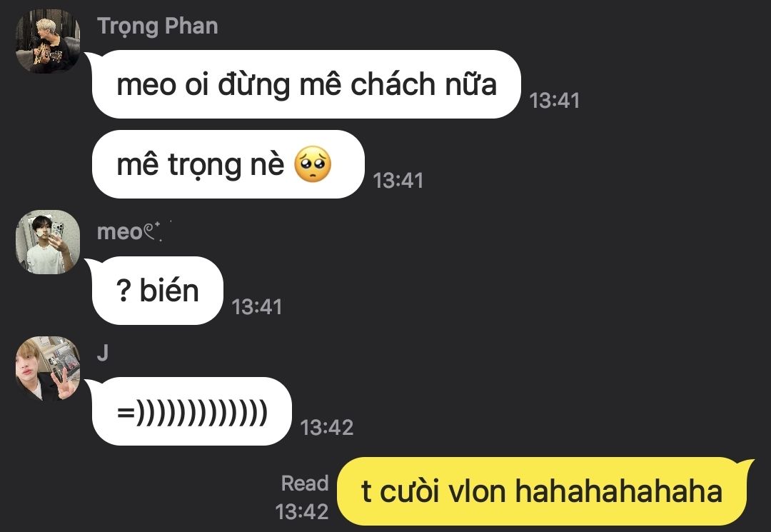Select the "mê trọng nè" message bubble

tap(228, 164)
